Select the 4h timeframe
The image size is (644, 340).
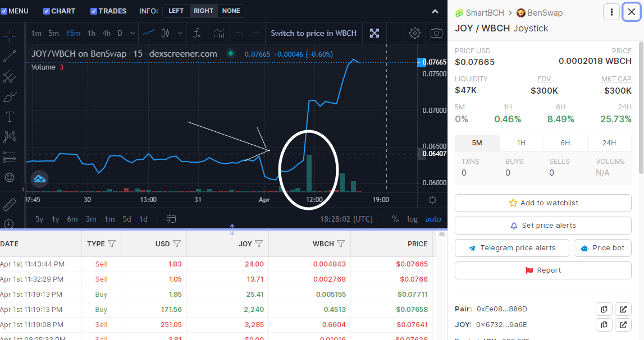pos(106,33)
